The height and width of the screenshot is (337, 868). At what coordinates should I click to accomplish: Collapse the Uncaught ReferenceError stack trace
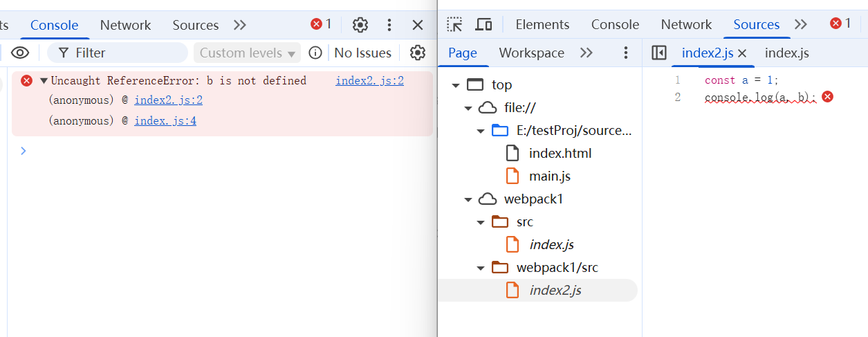(44, 81)
